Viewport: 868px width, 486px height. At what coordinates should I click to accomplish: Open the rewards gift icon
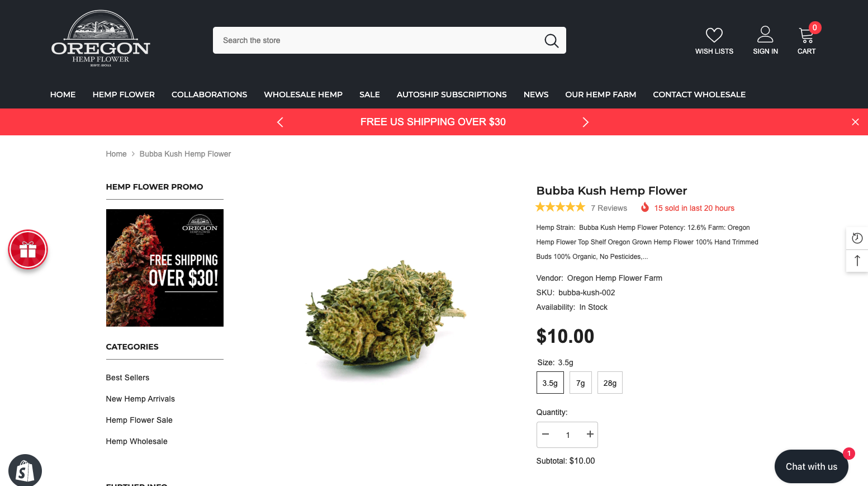pyautogui.click(x=28, y=249)
